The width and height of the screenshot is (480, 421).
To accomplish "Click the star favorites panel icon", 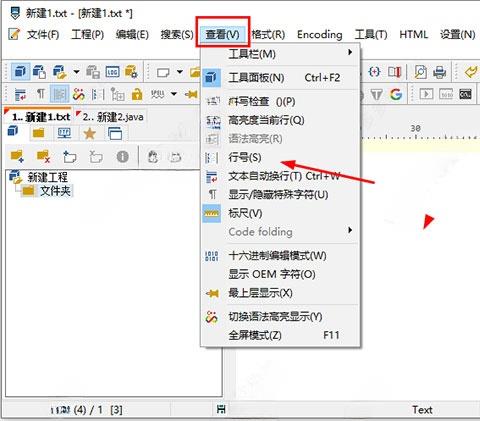I will coord(90,134).
